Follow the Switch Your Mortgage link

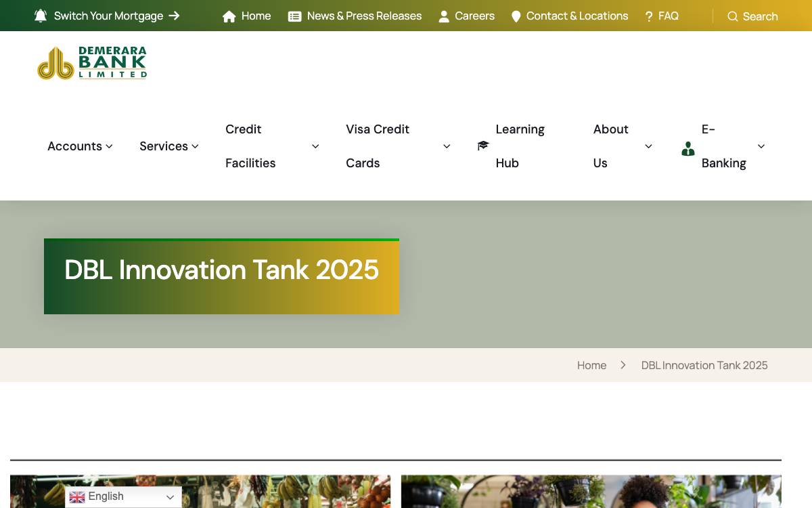[x=108, y=16]
